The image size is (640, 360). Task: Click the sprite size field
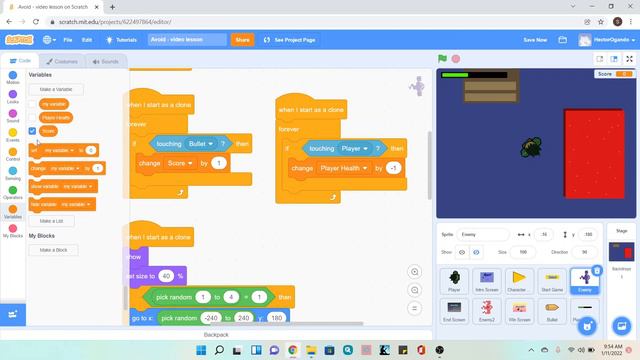click(x=523, y=252)
